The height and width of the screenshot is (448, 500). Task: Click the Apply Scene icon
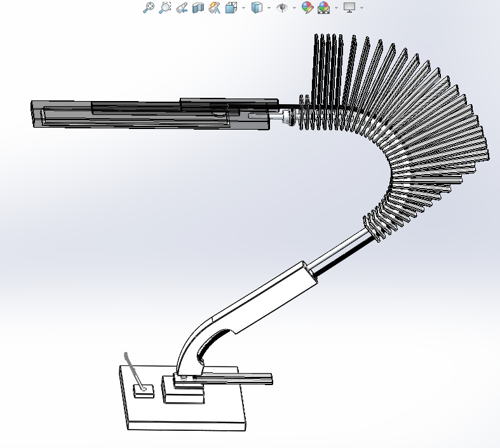point(323,8)
